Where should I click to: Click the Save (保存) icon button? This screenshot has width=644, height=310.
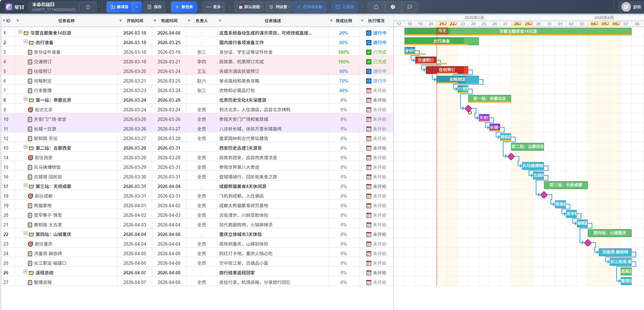click(x=154, y=7)
